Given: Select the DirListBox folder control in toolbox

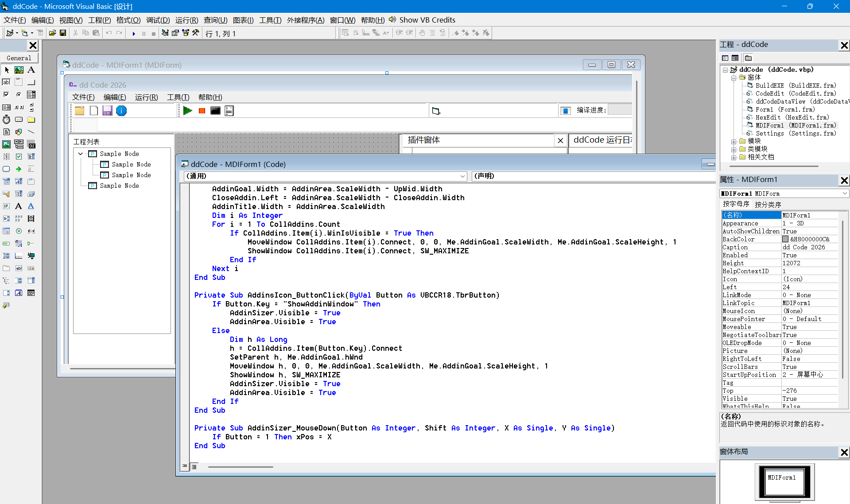Looking at the screenshot, I should coord(31,120).
